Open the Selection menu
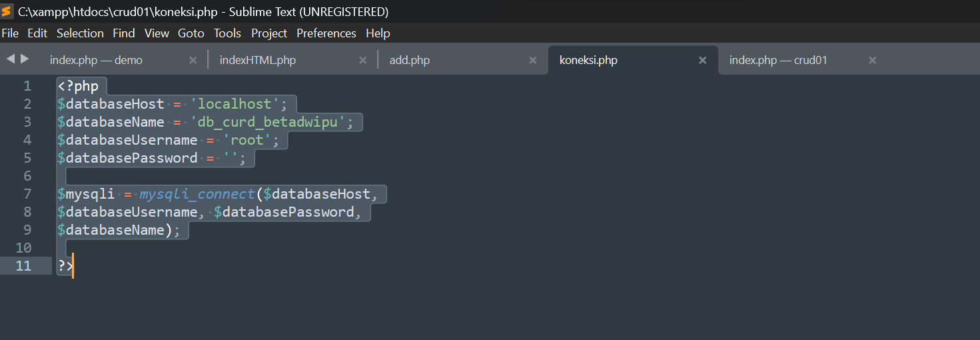This screenshot has width=980, height=340. pyautogui.click(x=80, y=33)
